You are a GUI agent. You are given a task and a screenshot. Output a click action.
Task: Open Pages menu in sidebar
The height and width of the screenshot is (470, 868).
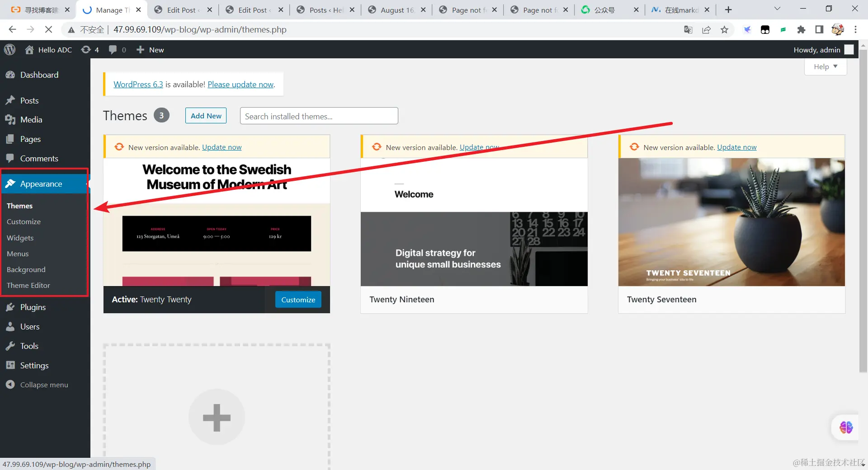tap(30, 139)
